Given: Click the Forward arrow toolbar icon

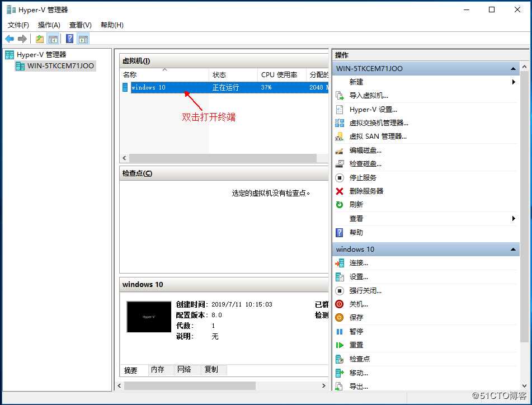Looking at the screenshot, I should 22,39.
